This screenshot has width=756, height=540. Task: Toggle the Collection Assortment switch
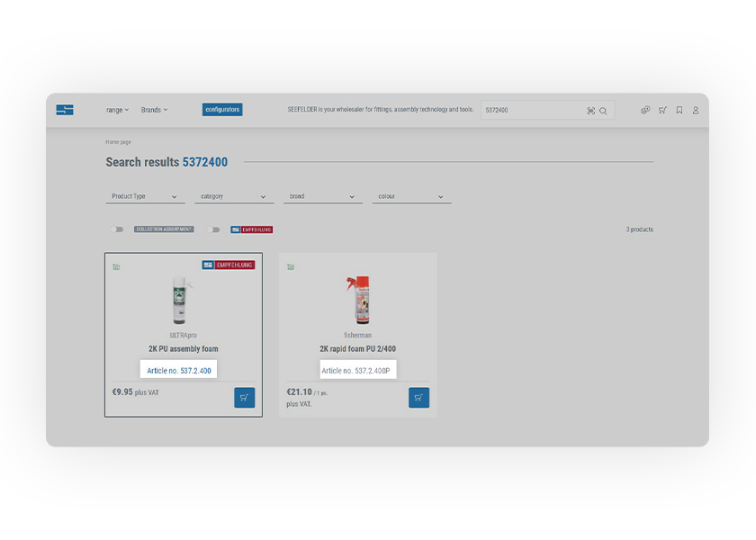[x=117, y=229]
